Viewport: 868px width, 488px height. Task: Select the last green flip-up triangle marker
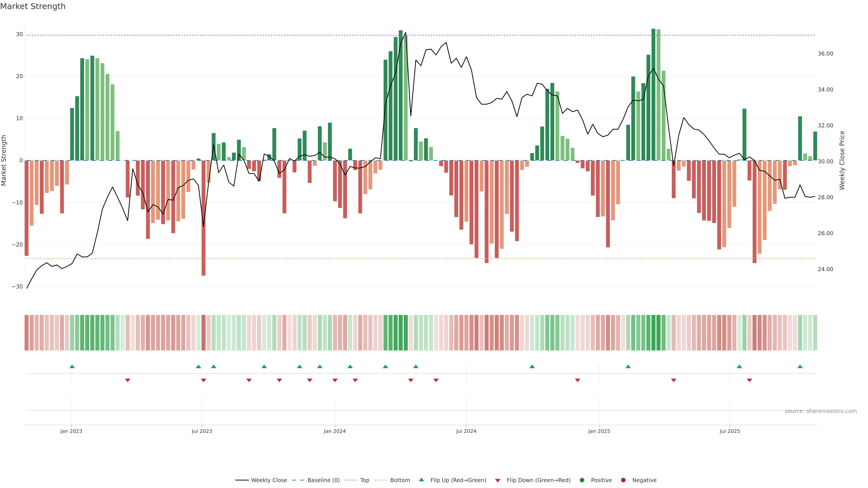800,366
